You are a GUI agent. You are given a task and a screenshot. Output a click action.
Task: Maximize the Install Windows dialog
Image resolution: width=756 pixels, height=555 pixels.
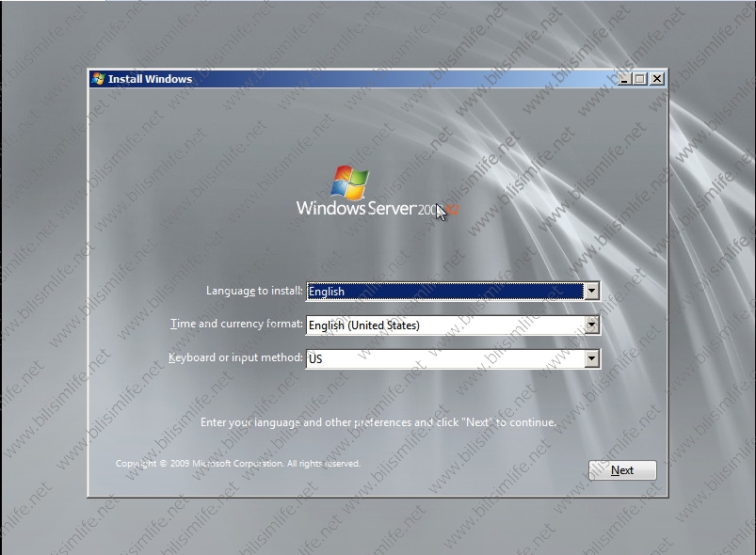(640, 78)
